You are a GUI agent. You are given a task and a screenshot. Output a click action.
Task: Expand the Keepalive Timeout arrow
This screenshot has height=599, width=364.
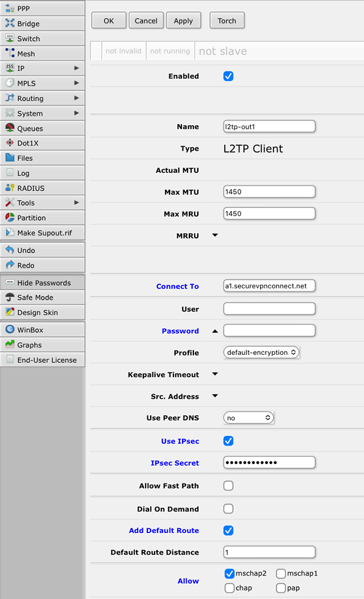tap(215, 374)
